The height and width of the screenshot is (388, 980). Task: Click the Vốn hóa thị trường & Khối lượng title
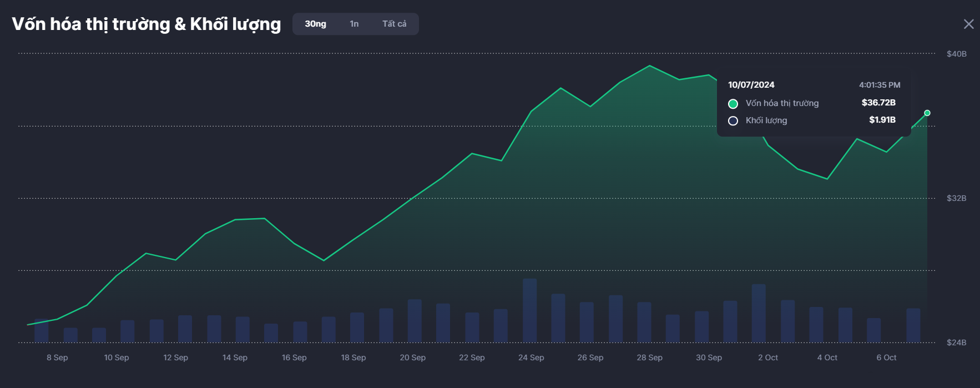pyautogui.click(x=147, y=24)
